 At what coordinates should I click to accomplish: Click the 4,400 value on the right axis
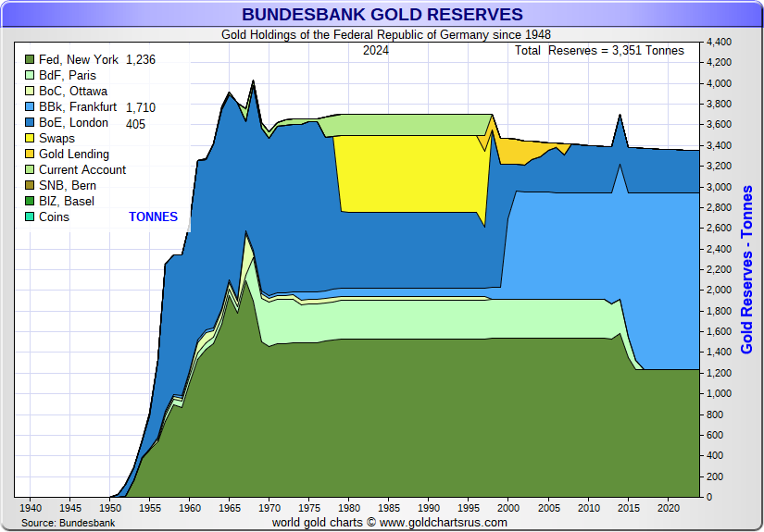720,43
